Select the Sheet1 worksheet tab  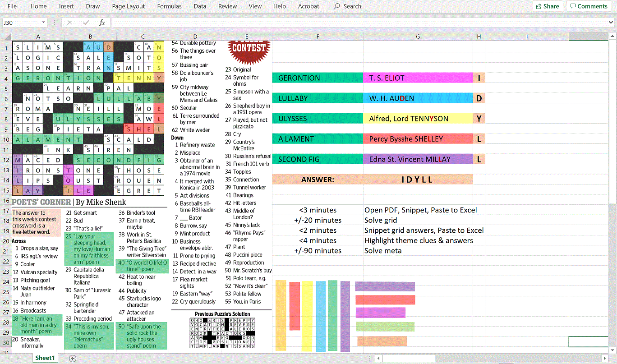[45, 358]
